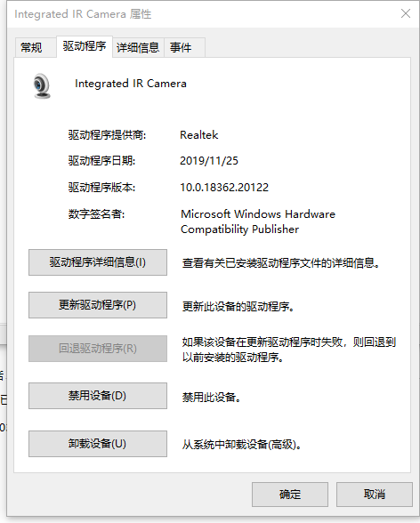The image size is (420, 523).
Task: Select the 驱动程序 tab
Action: [85, 46]
